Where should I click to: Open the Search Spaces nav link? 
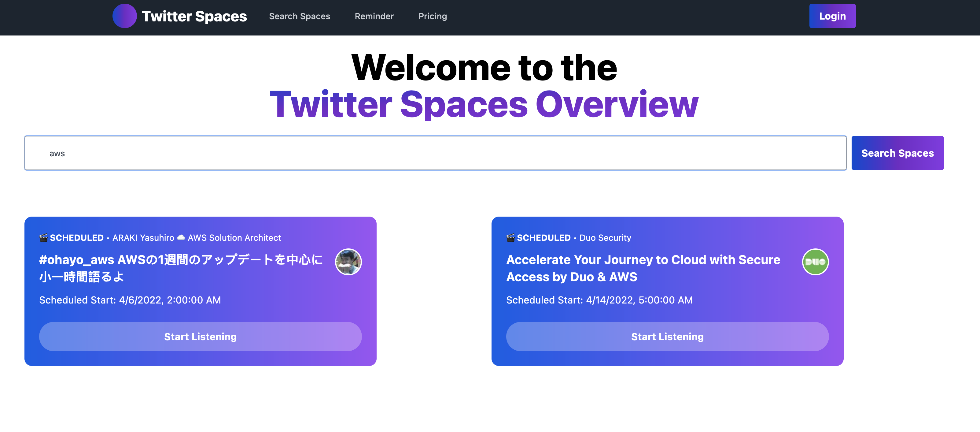[x=299, y=16]
